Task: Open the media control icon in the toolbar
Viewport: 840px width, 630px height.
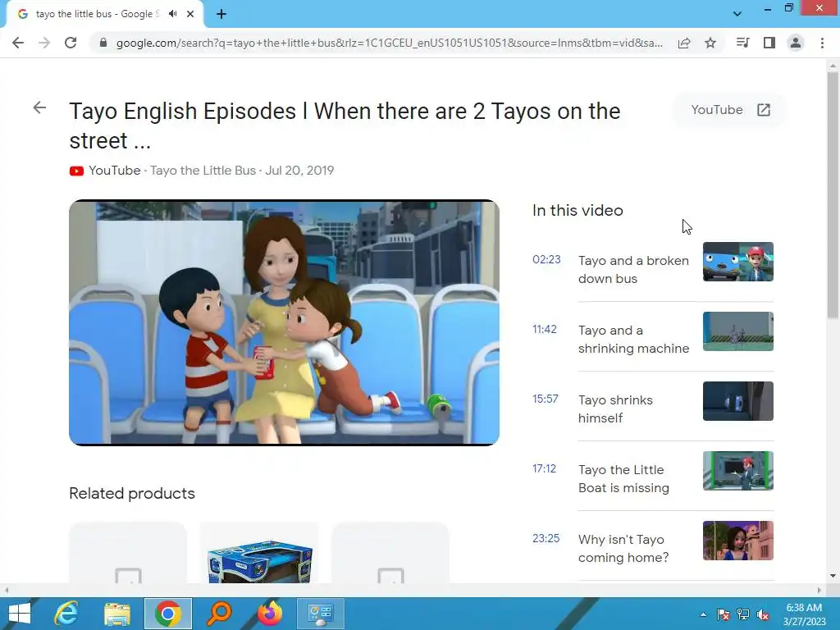Action: (x=742, y=43)
